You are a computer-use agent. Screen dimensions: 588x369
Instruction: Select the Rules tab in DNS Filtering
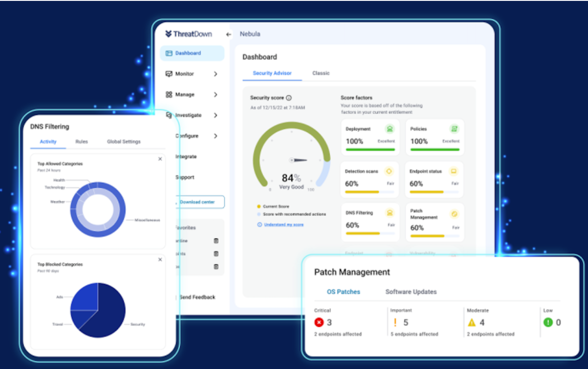81,142
